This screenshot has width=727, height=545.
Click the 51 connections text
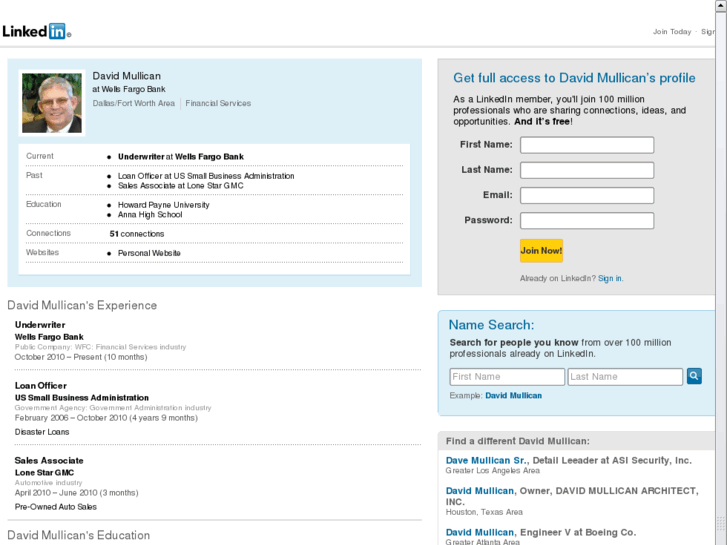pyautogui.click(x=137, y=234)
